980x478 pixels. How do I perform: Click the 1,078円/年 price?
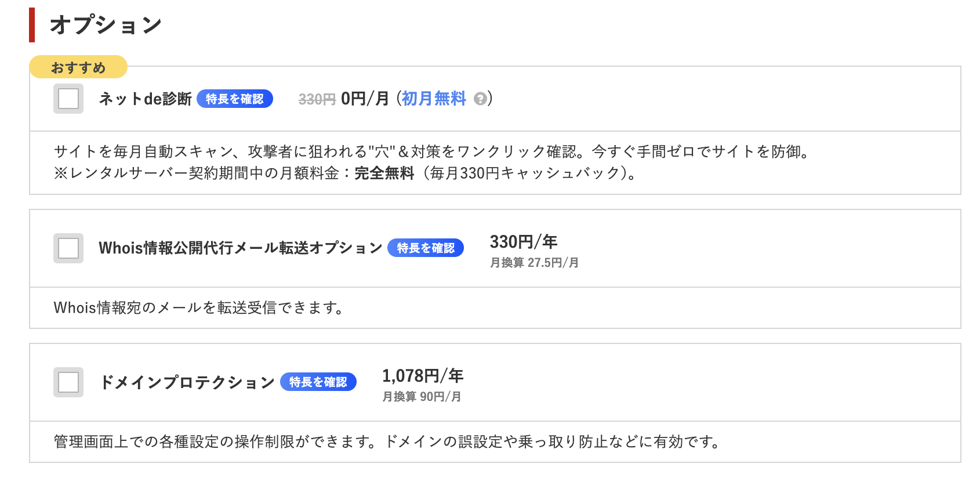click(422, 376)
